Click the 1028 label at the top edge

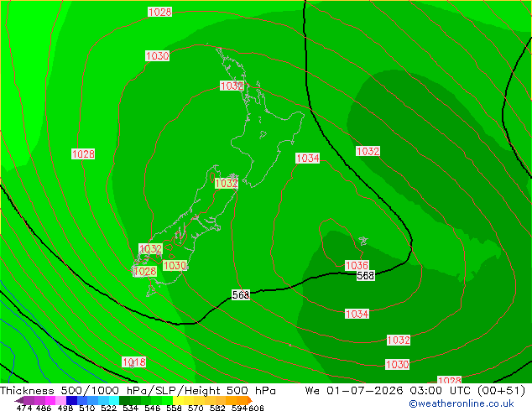[159, 13]
